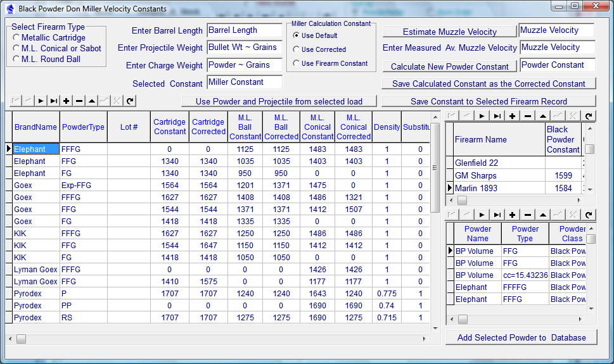Edit record in firearm navigator toolbar

click(x=543, y=116)
